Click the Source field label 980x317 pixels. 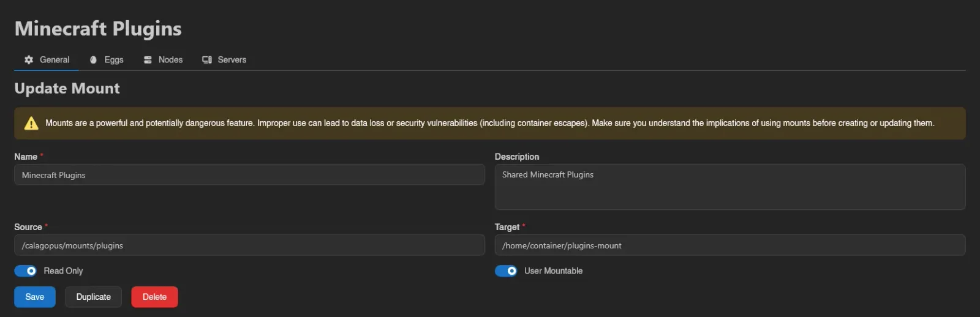(x=28, y=227)
